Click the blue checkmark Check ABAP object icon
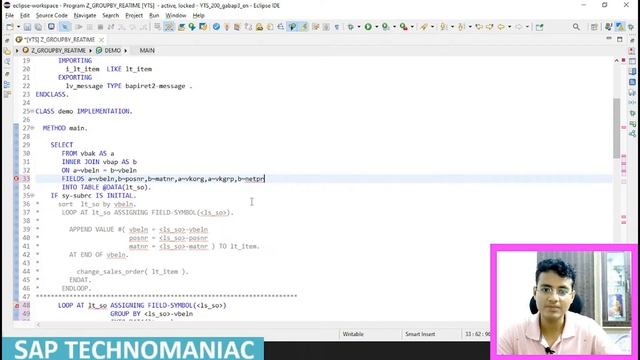This screenshot has width=640, height=360. pos(216,27)
